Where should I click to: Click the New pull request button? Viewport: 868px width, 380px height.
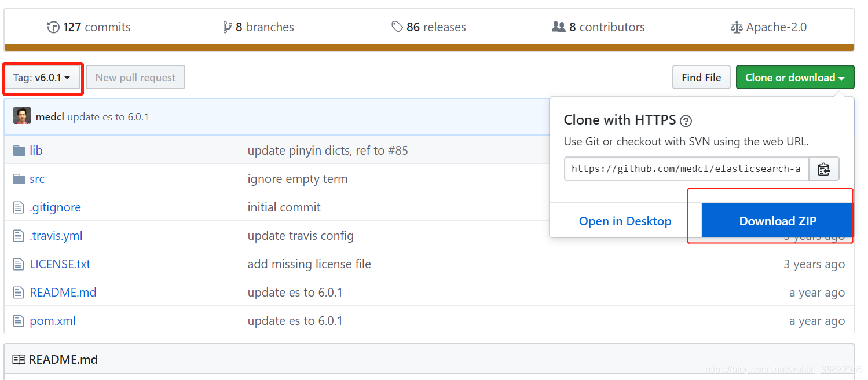point(135,77)
